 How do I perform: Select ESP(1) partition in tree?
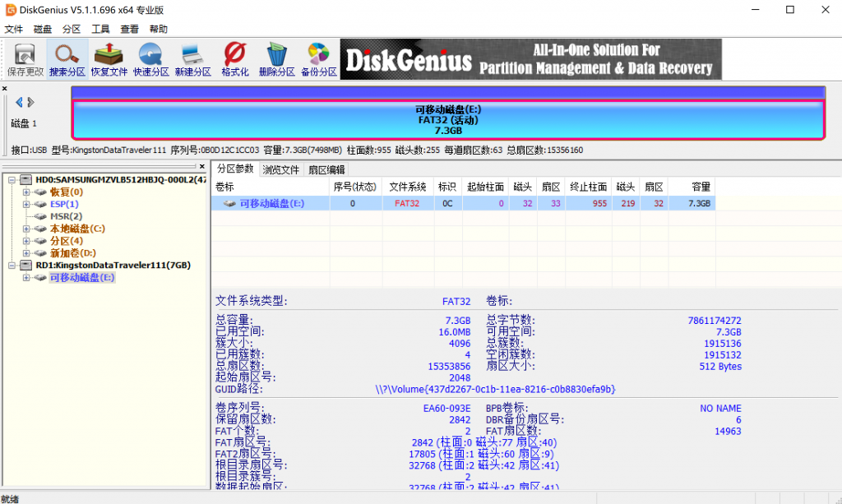click(64, 204)
